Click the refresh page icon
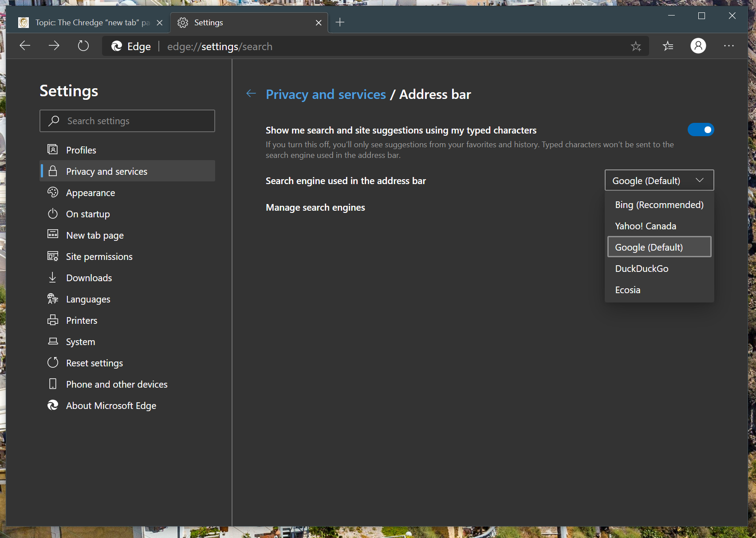Screen dimensions: 756x538 click(83, 46)
